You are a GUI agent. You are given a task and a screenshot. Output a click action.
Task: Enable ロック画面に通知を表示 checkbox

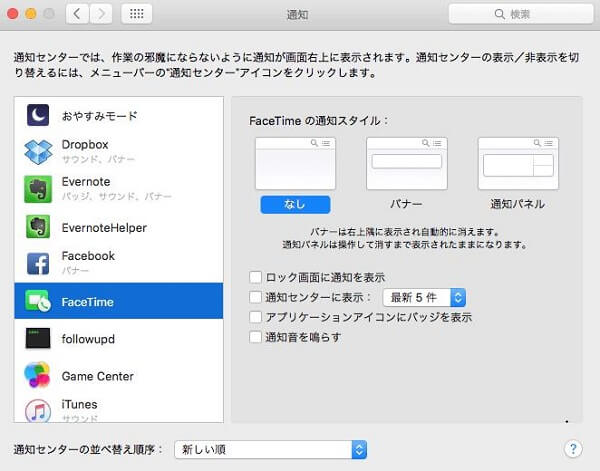256,277
